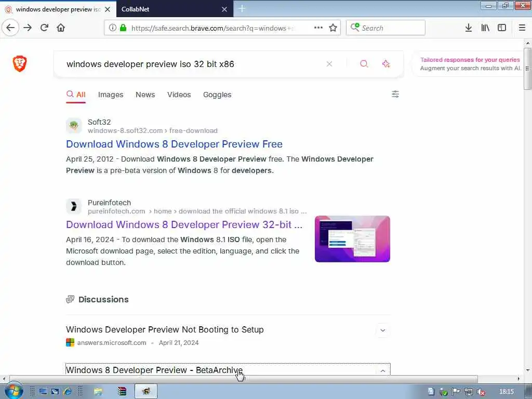Click the windows-8.soft32.com breadcrumb
The height and width of the screenshot is (399, 532).
pos(125,130)
